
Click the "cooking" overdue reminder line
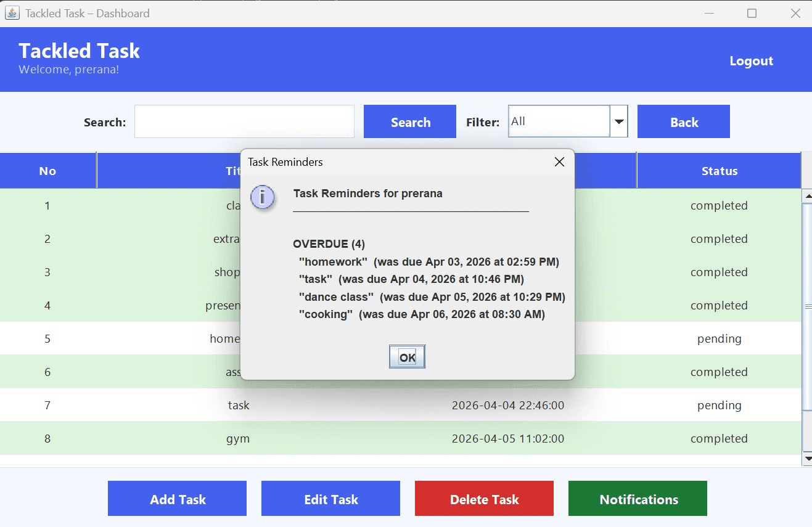422,314
